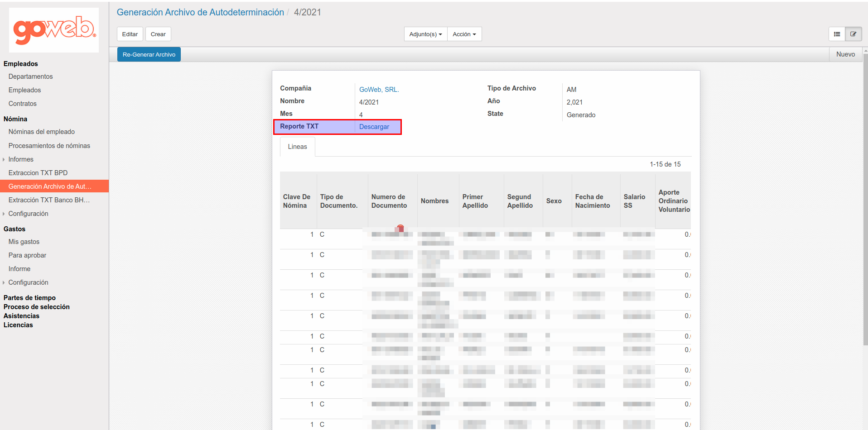Image resolution: width=868 pixels, height=430 pixels.
Task: Click the Tipo de Archivo value AM
Action: pos(571,90)
